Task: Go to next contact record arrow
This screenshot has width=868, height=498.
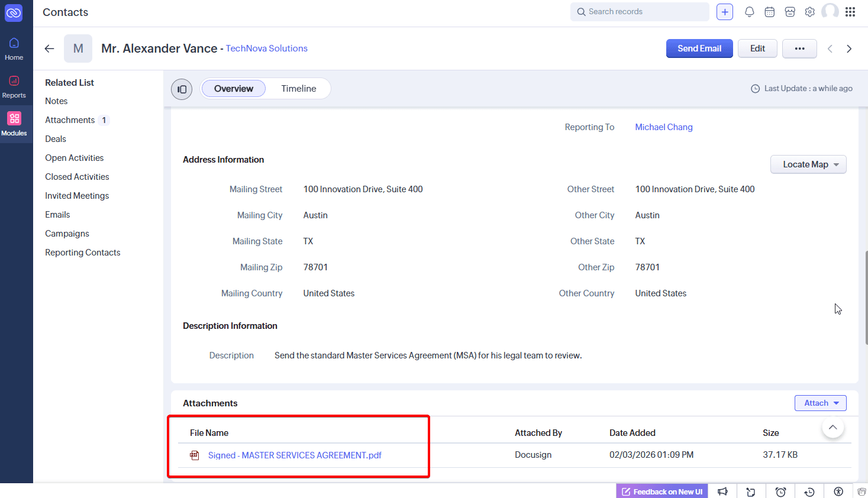Action: [849, 48]
